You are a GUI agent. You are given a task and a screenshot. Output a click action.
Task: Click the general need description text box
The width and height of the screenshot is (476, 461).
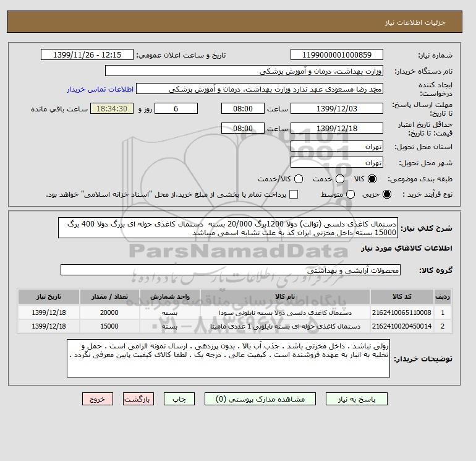(x=228, y=228)
